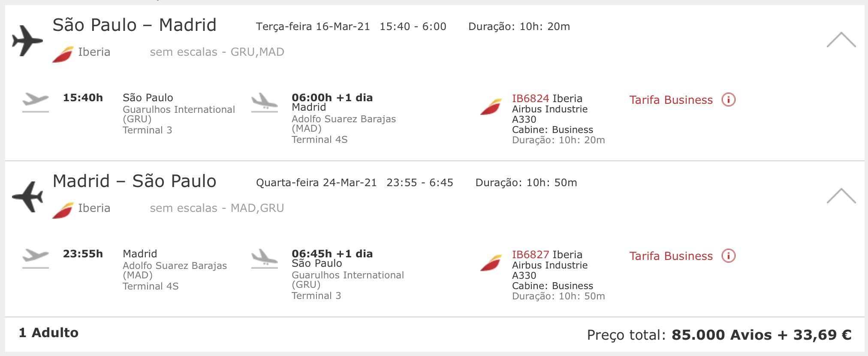Open the IB6827 flight number link

tap(530, 254)
